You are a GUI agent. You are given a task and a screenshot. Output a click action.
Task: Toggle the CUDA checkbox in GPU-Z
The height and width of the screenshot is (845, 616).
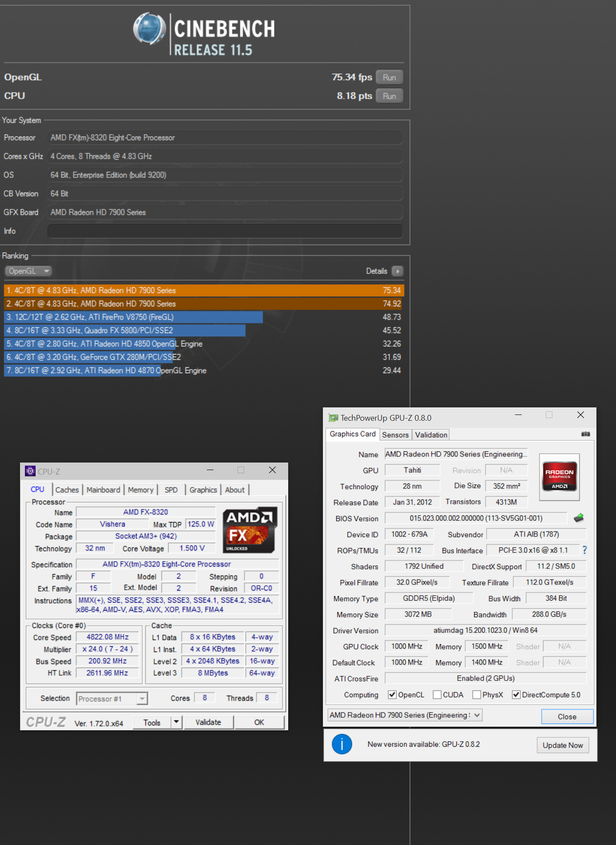[437, 695]
